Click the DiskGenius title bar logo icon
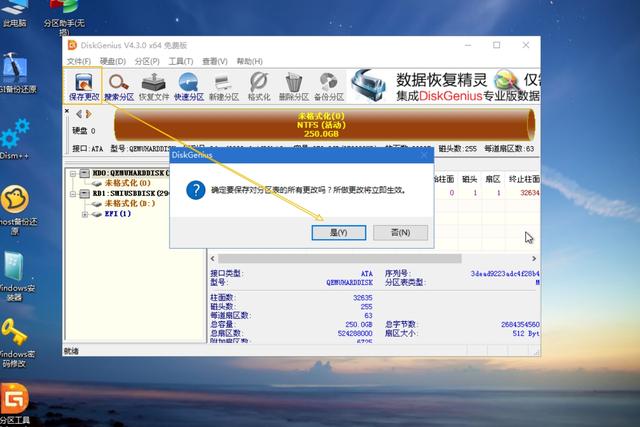This screenshot has width=640, height=427. coord(72,45)
